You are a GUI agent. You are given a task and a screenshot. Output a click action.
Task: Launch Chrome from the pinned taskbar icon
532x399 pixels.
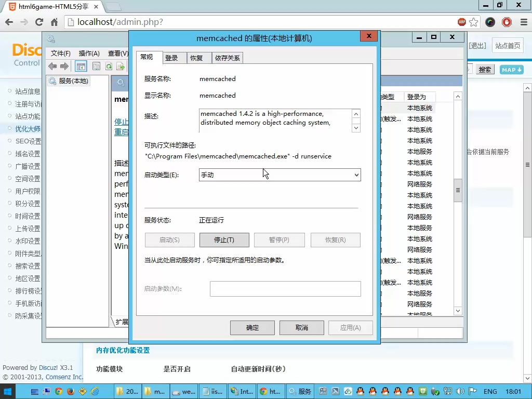click(x=58, y=392)
